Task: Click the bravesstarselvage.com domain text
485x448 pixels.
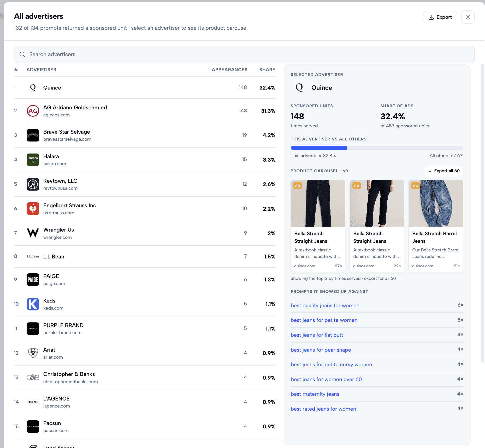Action: [67, 139]
